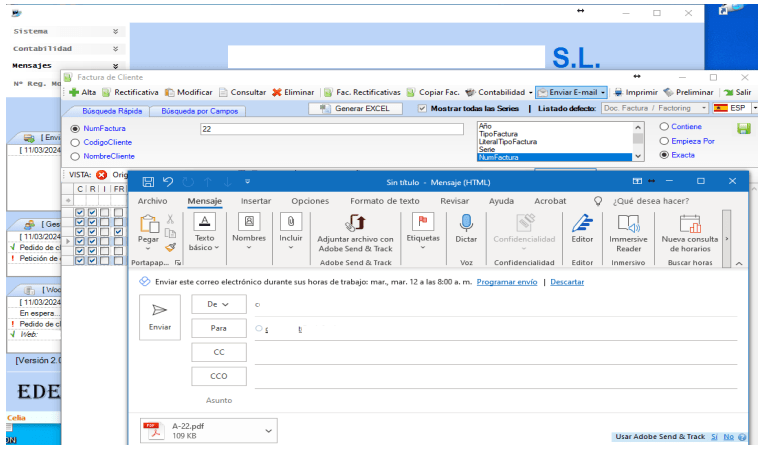Select the Empieza Por radio option

click(664, 141)
